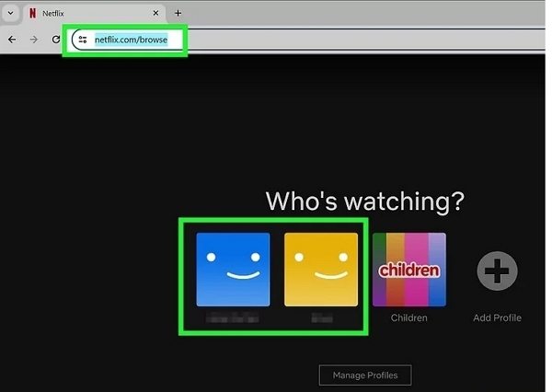
Task: Go forward to next page
Action: coord(34,40)
